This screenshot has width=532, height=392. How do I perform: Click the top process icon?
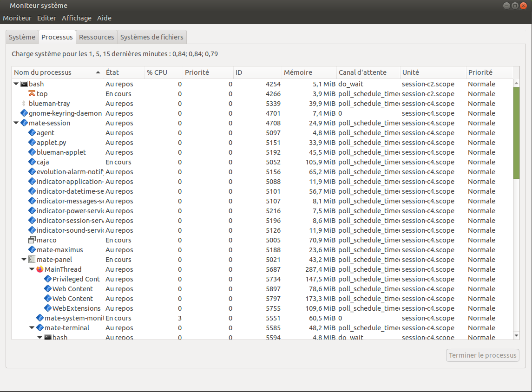coord(32,94)
